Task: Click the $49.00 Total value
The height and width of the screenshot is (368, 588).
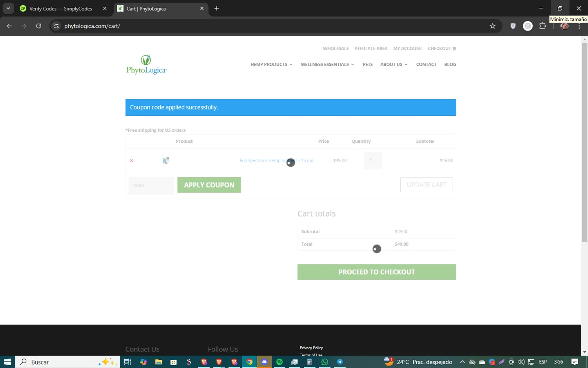Action: (x=401, y=244)
